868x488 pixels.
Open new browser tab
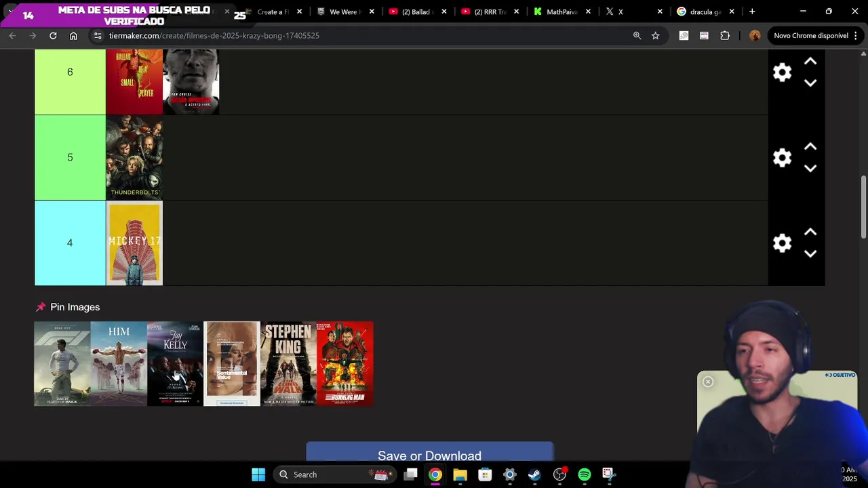click(x=752, y=12)
